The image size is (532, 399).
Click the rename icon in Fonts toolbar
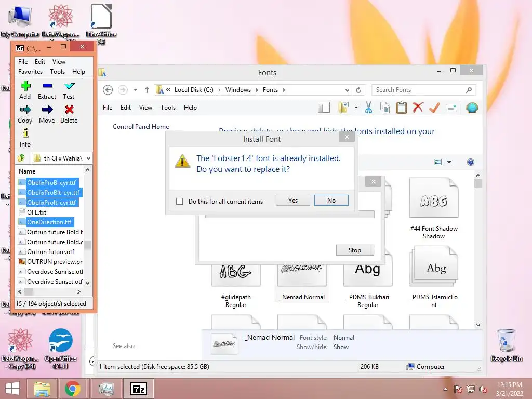pyautogui.click(x=451, y=108)
